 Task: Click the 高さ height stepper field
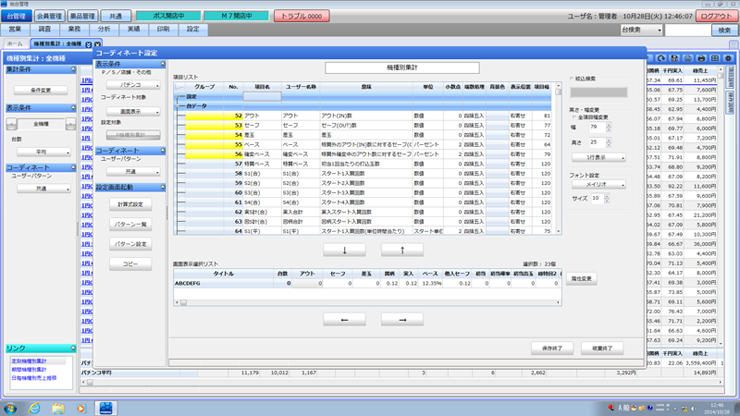600,143
